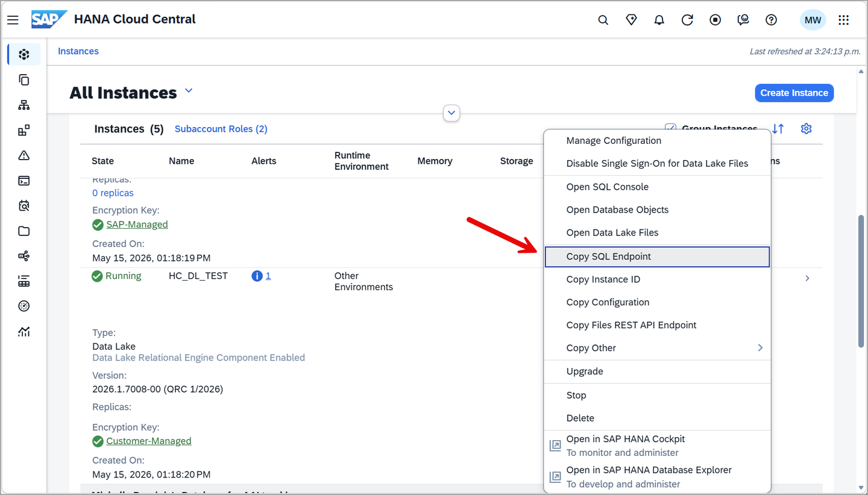
Task: Expand the Copy Other submenu arrow
Action: pos(760,347)
